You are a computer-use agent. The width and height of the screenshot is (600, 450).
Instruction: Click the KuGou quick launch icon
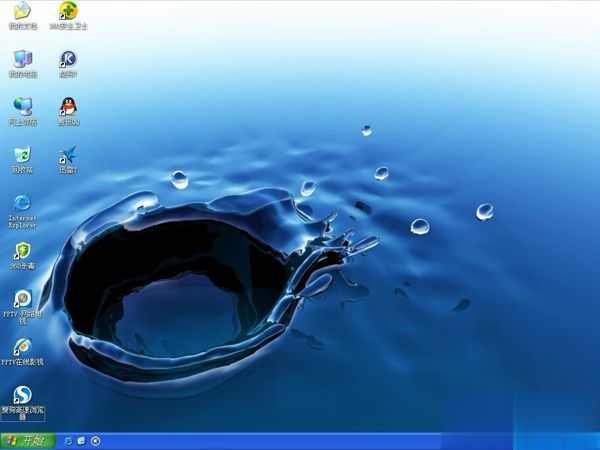95,441
